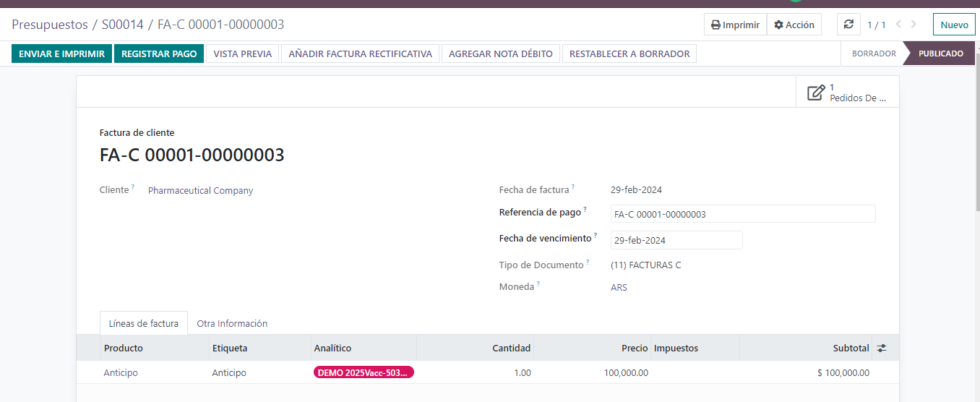Switch to the Otra Información tab
The image size is (980, 402).
232,324
